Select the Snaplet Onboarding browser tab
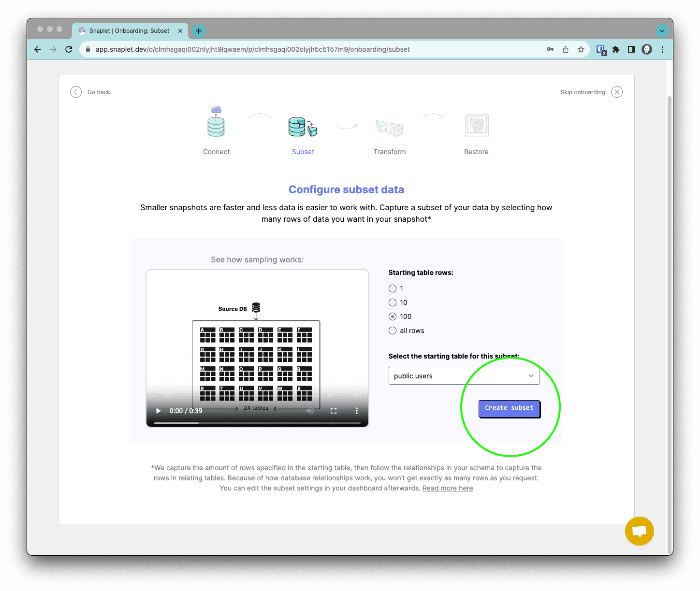700x591 pixels. pyautogui.click(x=129, y=31)
